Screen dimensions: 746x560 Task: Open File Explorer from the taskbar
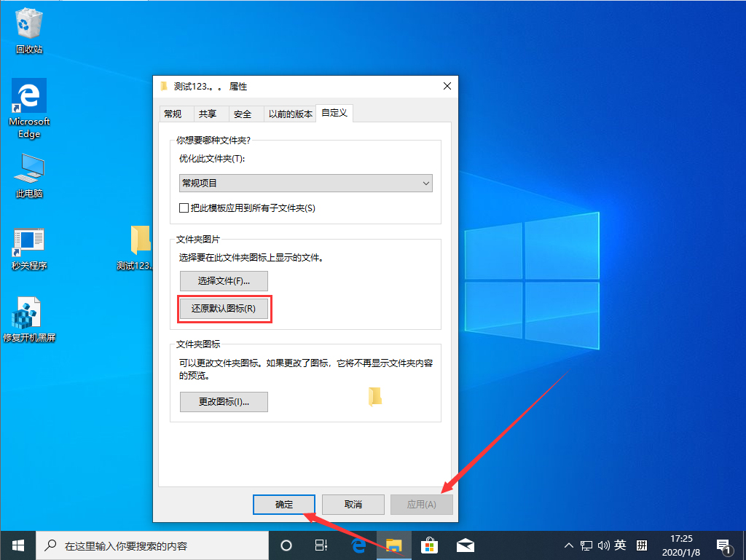393,545
